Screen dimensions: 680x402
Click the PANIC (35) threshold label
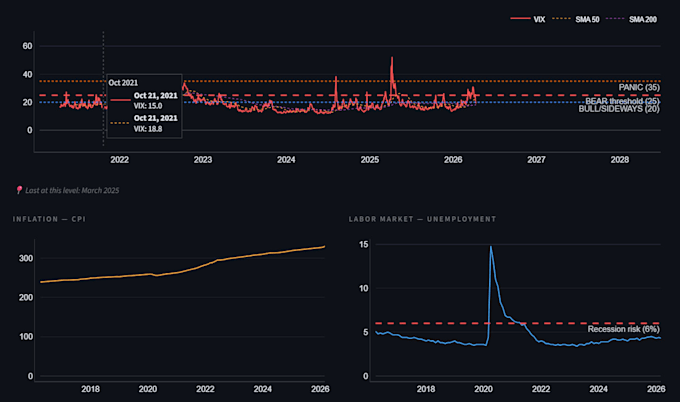tap(639, 88)
